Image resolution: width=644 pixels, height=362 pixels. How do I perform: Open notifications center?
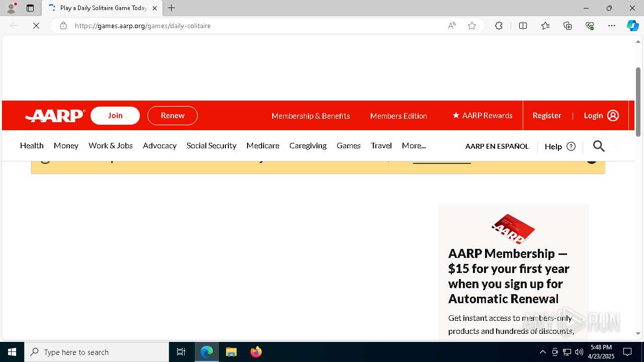(627, 352)
